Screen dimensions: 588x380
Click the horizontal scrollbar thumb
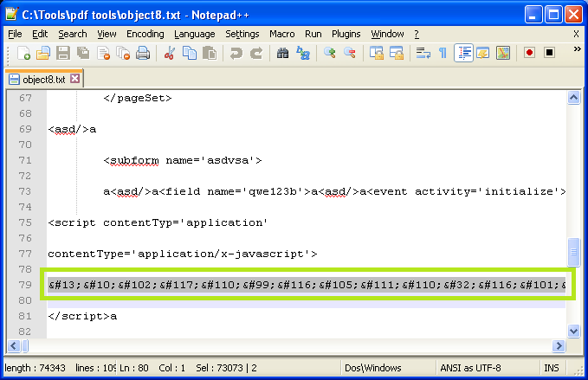click(25, 345)
